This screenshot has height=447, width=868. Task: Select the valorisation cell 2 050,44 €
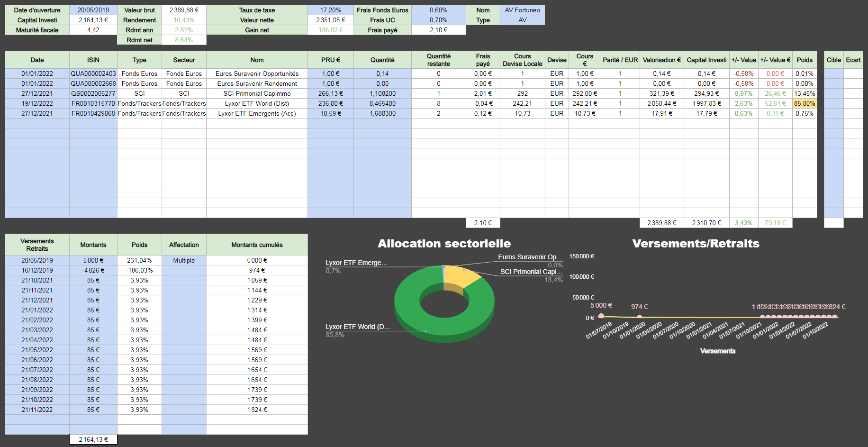662,103
